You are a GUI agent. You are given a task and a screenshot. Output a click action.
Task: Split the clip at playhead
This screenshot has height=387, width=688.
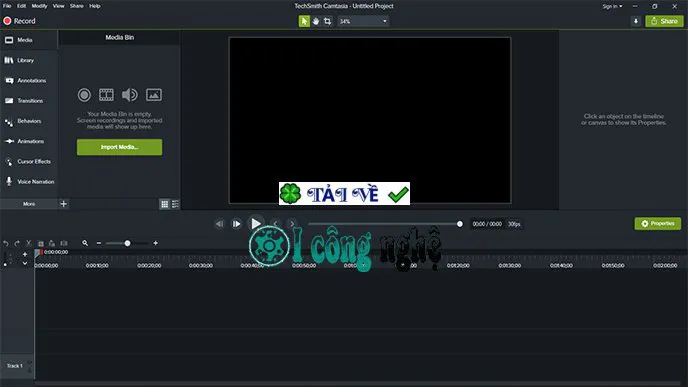click(64, 243)
